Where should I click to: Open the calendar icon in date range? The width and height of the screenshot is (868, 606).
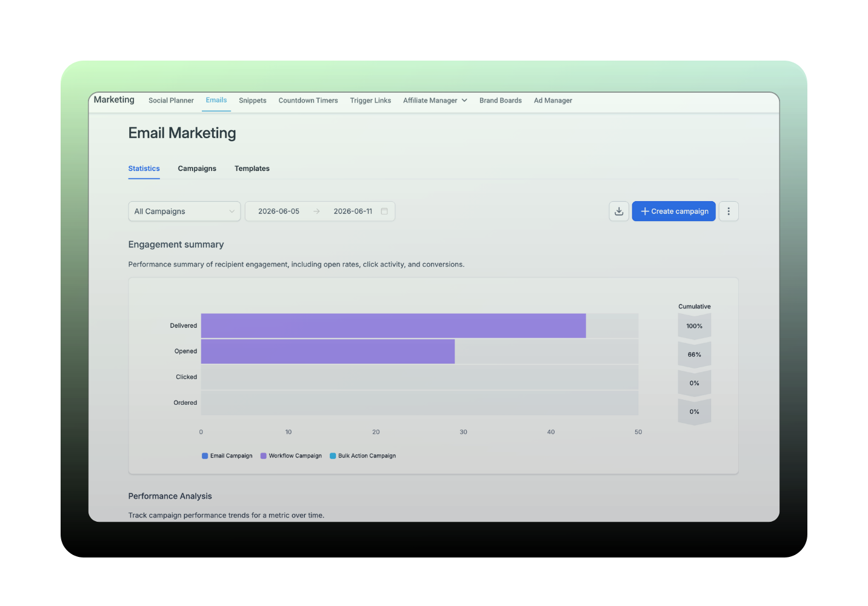[x=384, y=211]
